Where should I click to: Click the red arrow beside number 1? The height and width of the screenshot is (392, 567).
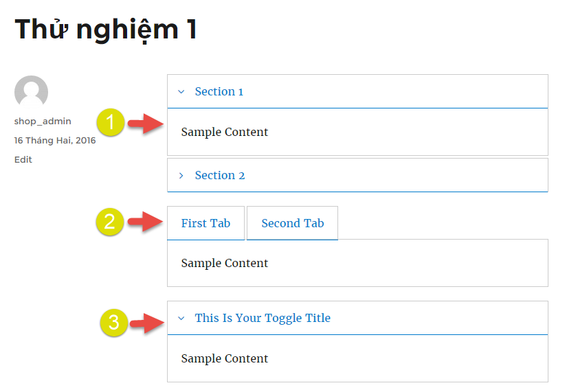pos(146,124)
